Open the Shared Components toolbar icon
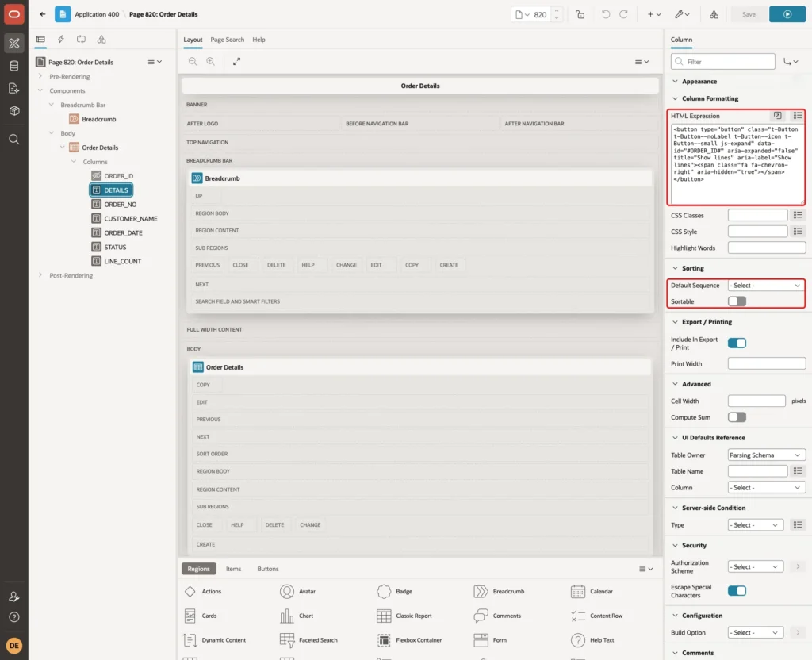Viewport: 812px width, 660px height. click(x=714, y=14)
